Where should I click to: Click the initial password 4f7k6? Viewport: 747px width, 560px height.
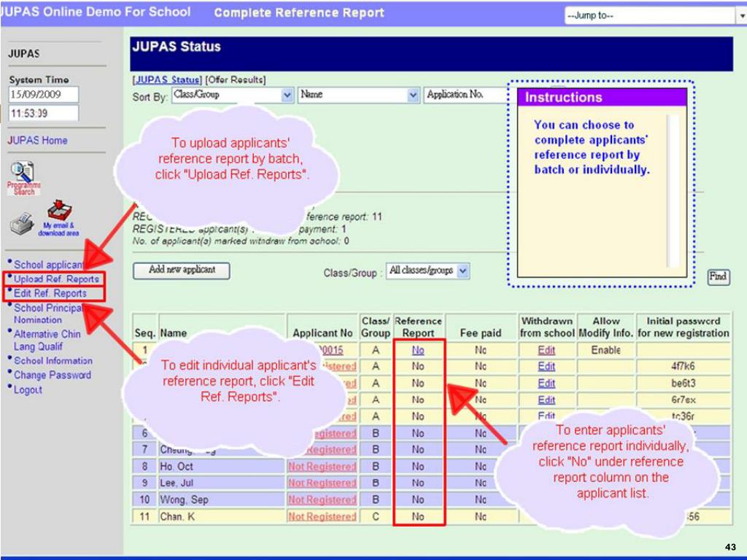click(x=683, y=366)
